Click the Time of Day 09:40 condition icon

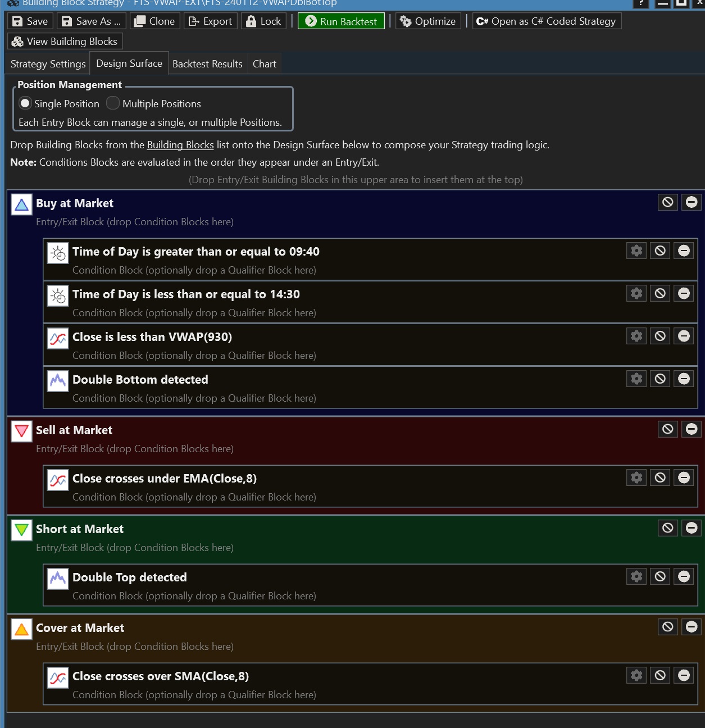point(58,253)
